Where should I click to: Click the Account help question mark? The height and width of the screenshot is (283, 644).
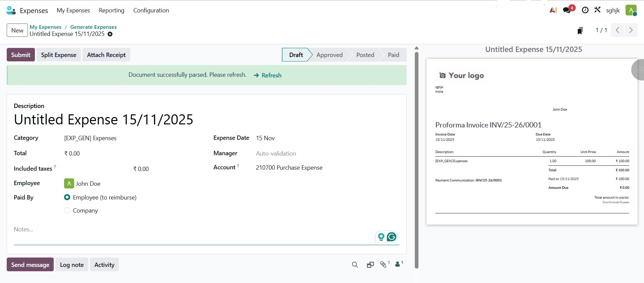(x=238, y=166)
